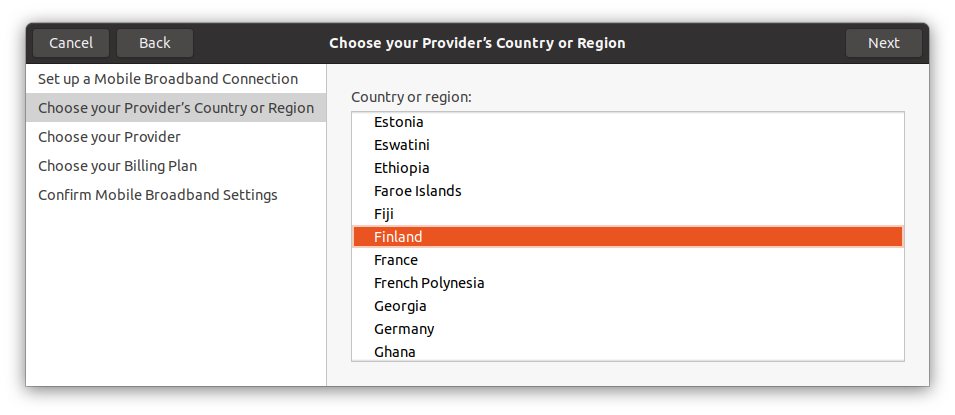Choose Eswatini from the list
This screenshot has width=955, height=415.
[x=402, y=145]
